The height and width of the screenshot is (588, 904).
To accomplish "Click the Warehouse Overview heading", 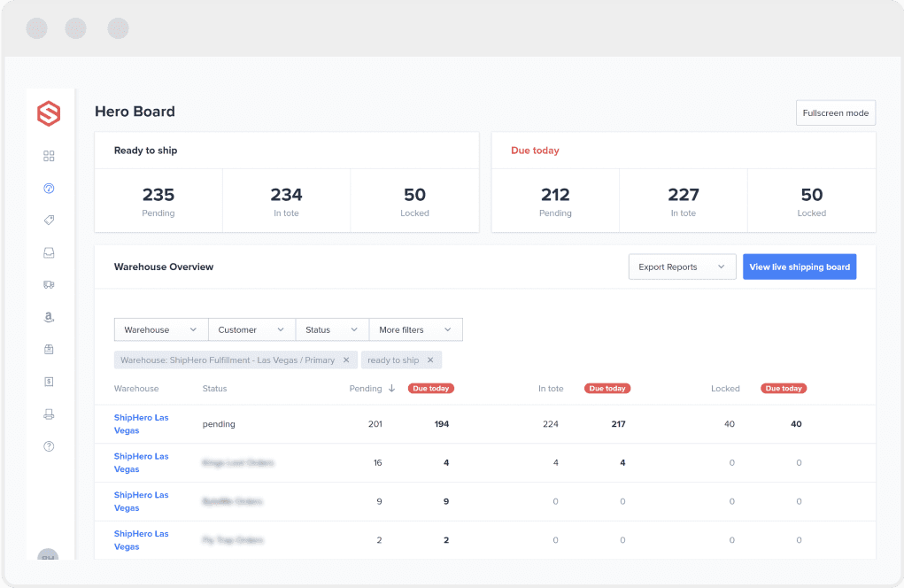I will pyautogui.click(x=164, y=267).
